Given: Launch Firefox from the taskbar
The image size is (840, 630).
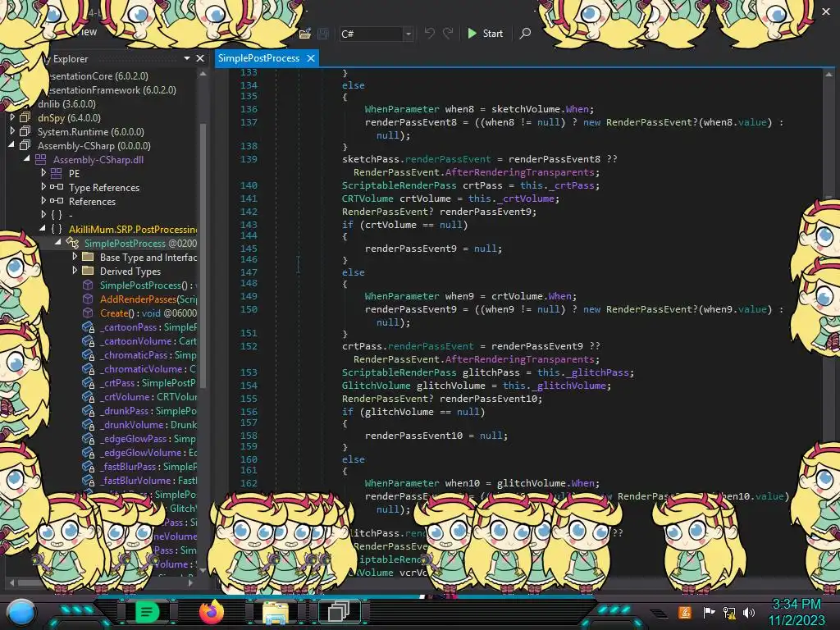Looking at the screenshot, I should point(212,612).
